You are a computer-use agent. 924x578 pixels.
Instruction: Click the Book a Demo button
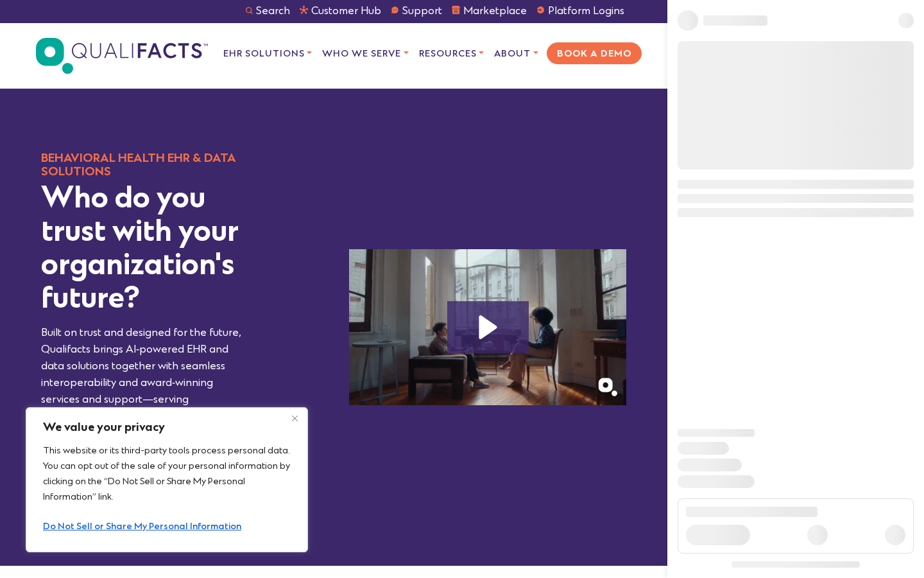click(x=594, y=53)
